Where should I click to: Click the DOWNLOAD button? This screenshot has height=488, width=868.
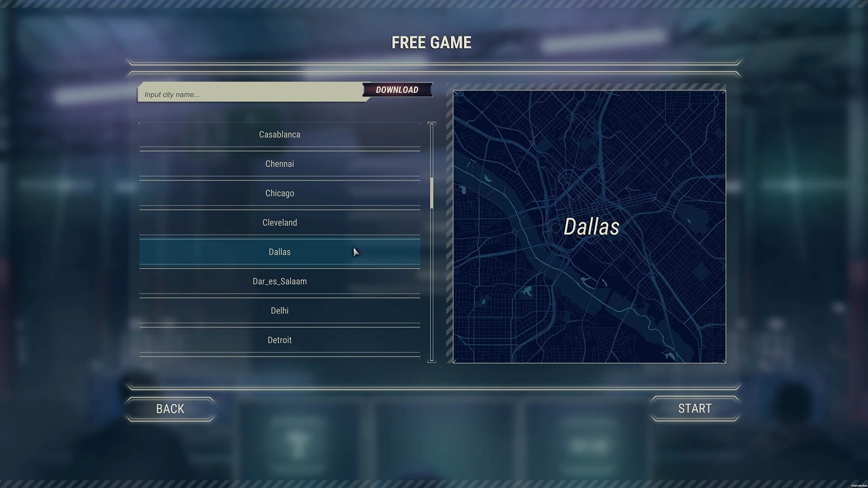[x=396, y=90]
